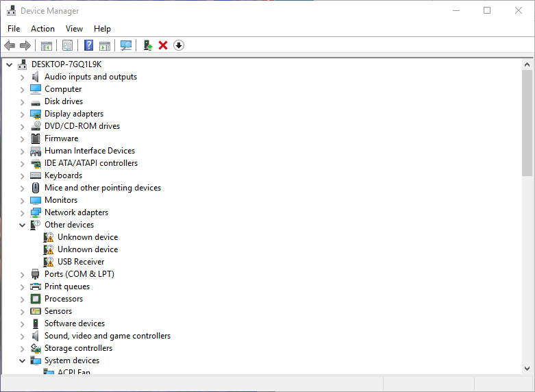
Task: Collapse the System devices category
Action: 22,360
